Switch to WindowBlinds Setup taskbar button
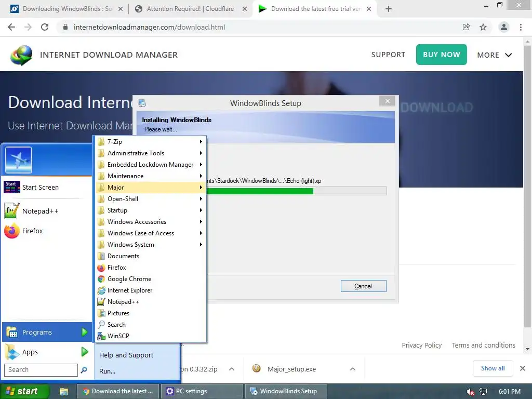Image resolution: width=532 pixels, height=399 pixels. 286,391
